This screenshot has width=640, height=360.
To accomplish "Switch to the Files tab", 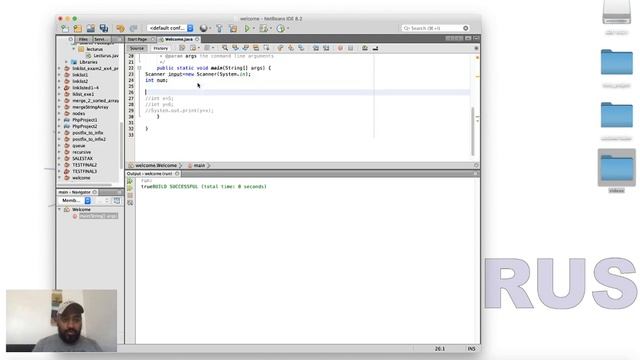I will (x=83, y=39).
